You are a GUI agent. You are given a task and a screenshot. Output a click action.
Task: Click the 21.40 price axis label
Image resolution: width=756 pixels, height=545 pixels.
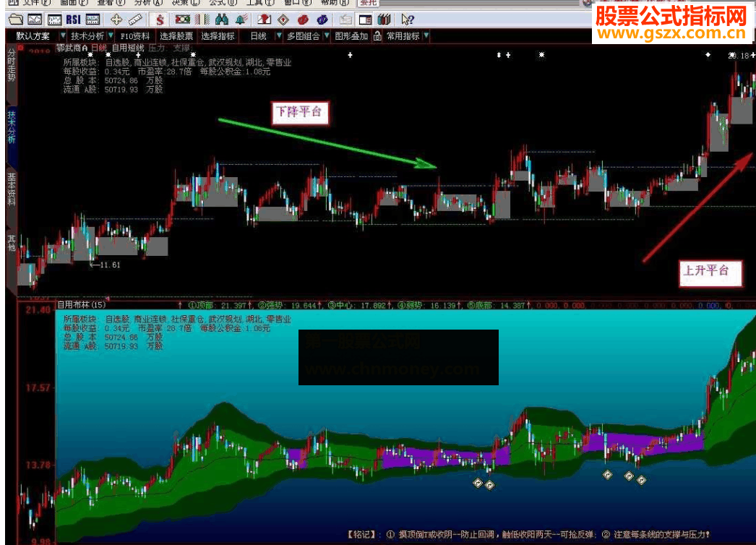[38, 309]
